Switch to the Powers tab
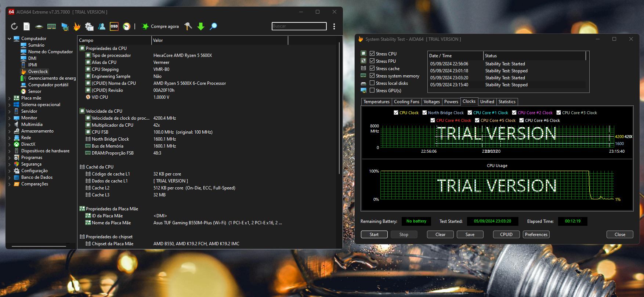 tap(451, 102)
